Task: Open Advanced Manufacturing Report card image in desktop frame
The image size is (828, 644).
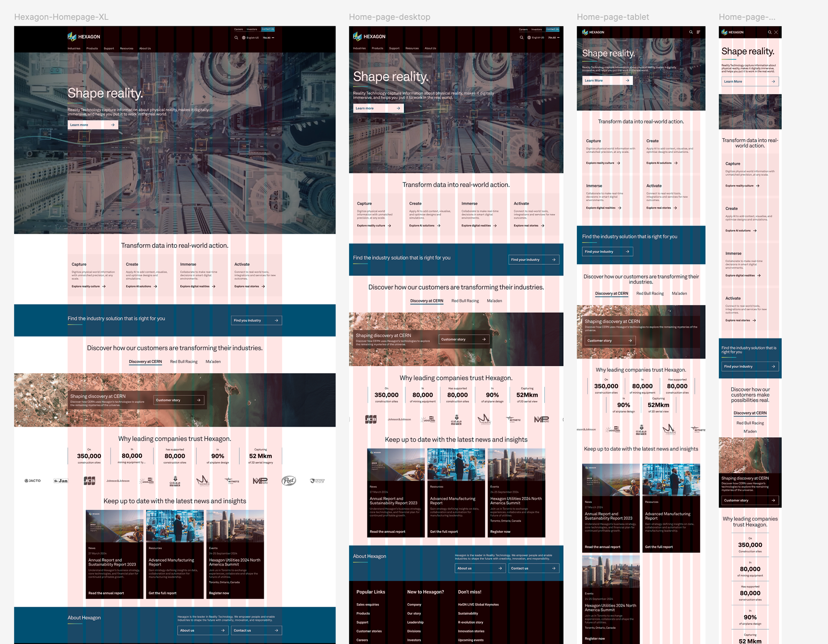Action: pos(456,465)
